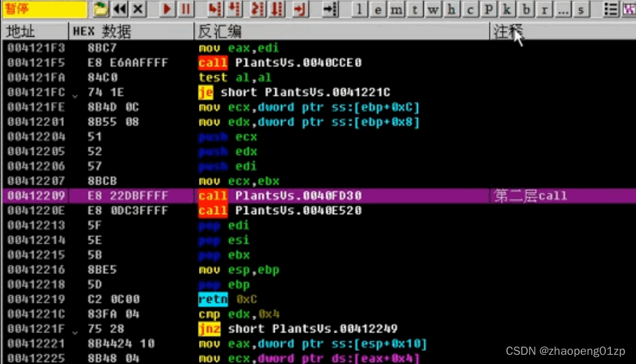Select the mov ecx,dword ptr ds:[eax+0x4] line
Image resolution: width=636 pixels, height=364 pixels.
[x=309, y=358]
